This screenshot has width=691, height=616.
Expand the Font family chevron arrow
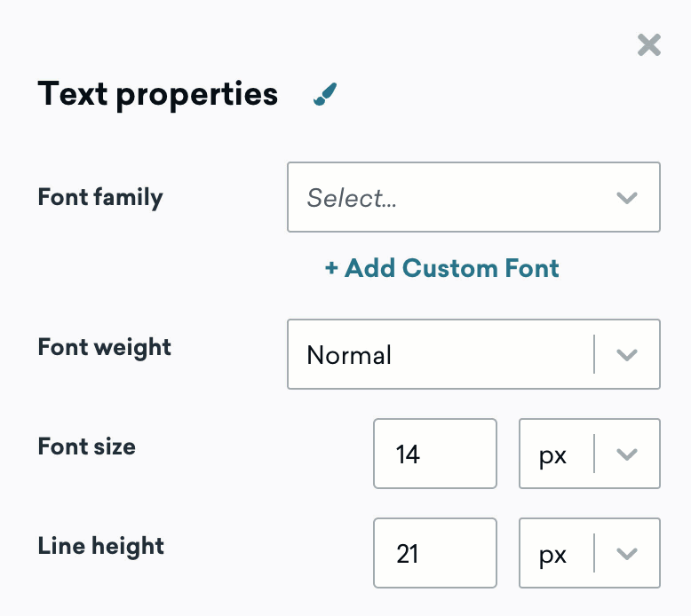(x=627, y=198)
